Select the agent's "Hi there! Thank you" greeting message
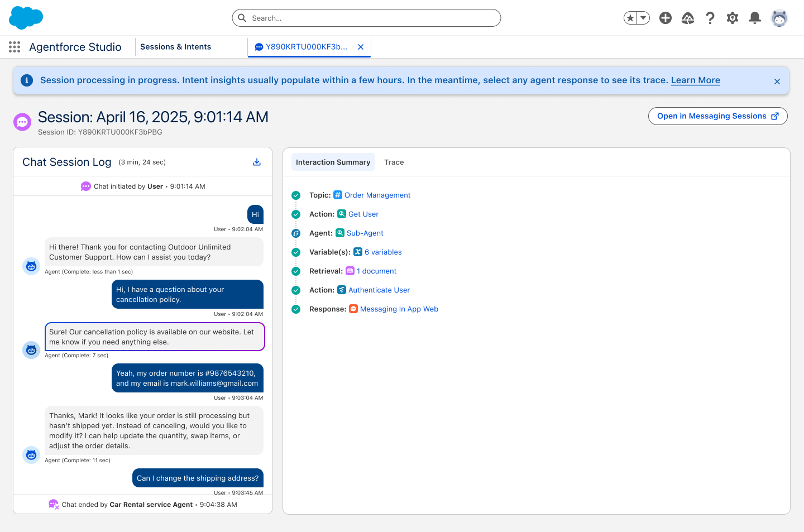Screen dimensions: 804x532 point(154,252)
